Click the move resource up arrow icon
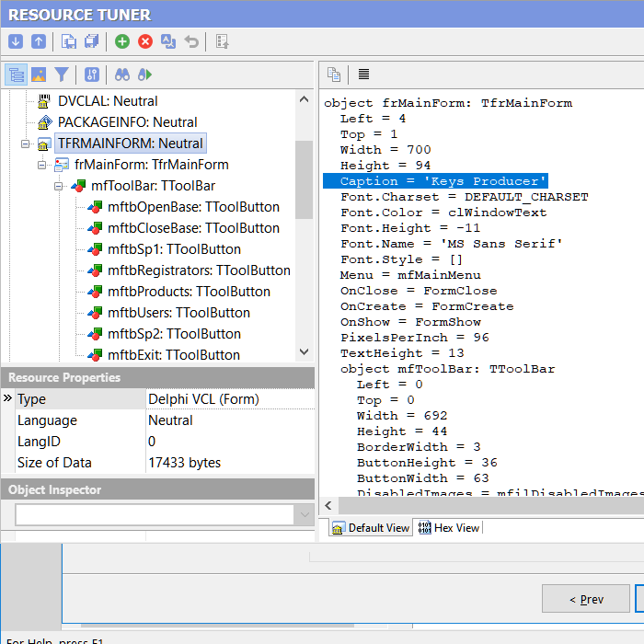The height and width of the screenshot is (644, 644). point(39,41)
